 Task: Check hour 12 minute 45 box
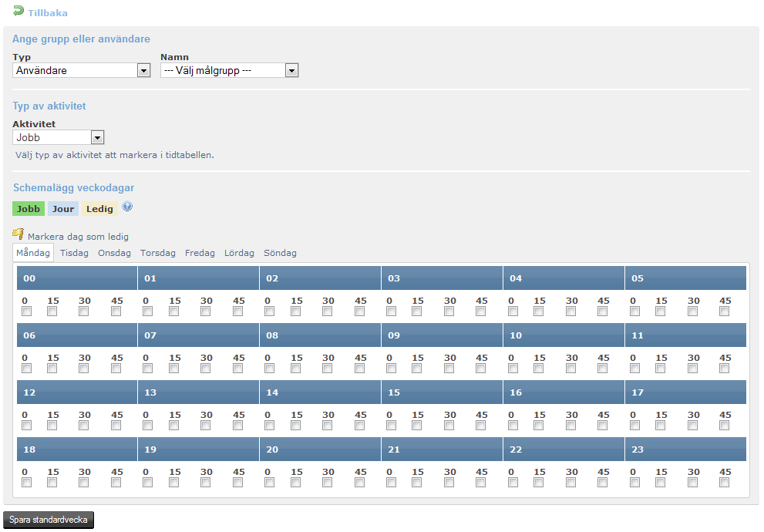(x=116, y=426)
